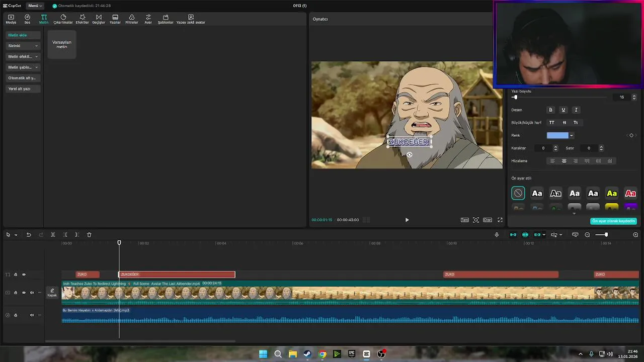
Task: Toggle bold text formatting
Action: pos(550,110)
